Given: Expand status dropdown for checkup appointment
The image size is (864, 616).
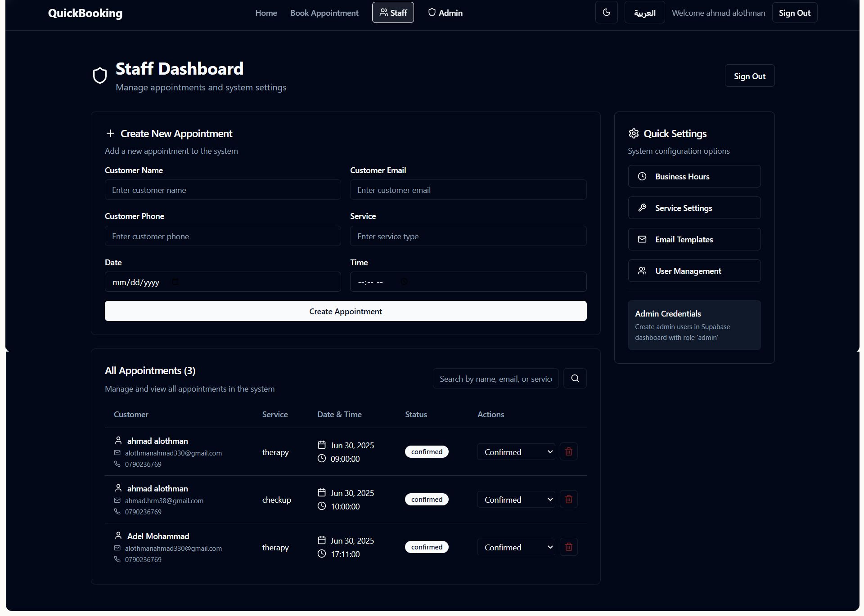Looking at the screenshot, I should tap(516, 500).
